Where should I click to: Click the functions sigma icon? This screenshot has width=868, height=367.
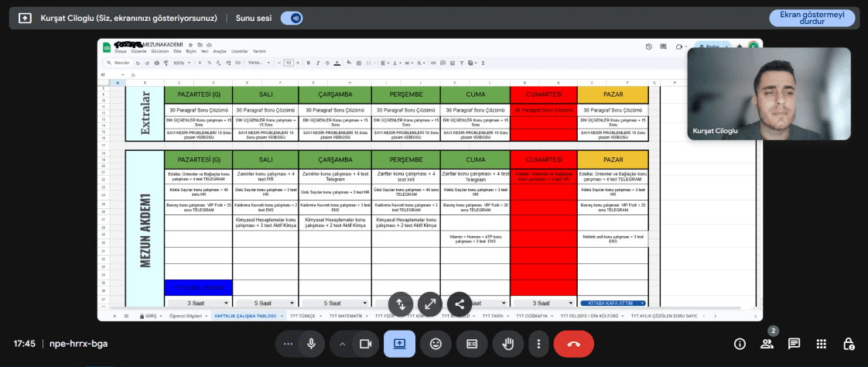click(483, 63)
